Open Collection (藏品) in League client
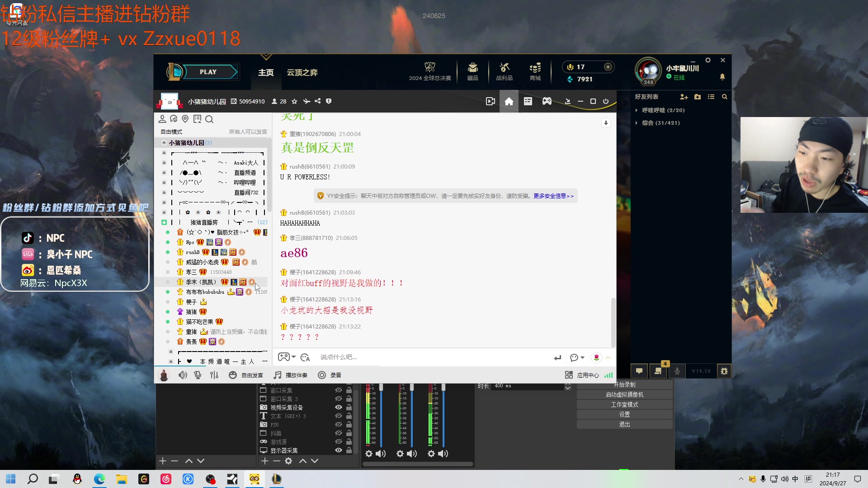 point(472,71)
